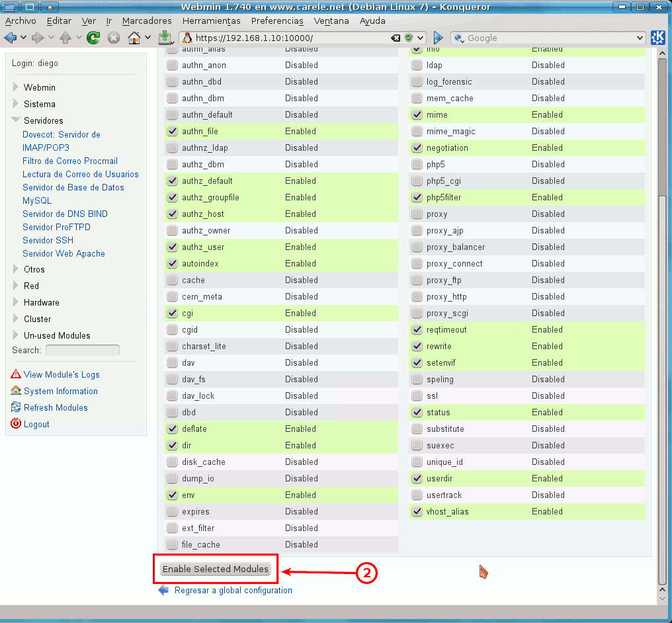Click inside the sidebar Search field

[83, 350]
